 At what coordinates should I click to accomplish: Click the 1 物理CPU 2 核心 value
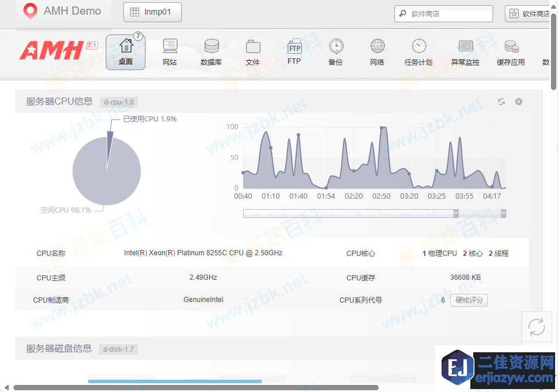tap(466, 254)
